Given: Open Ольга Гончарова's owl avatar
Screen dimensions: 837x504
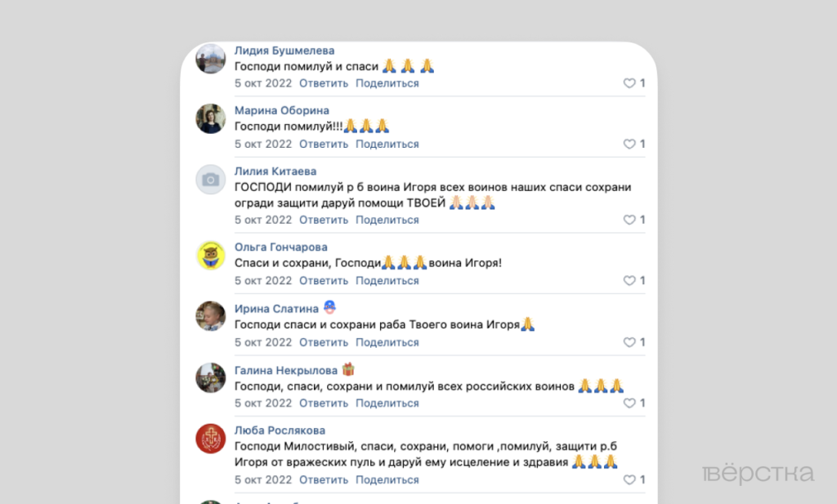Looking at the screenshot, I should [x=211, y=256].
